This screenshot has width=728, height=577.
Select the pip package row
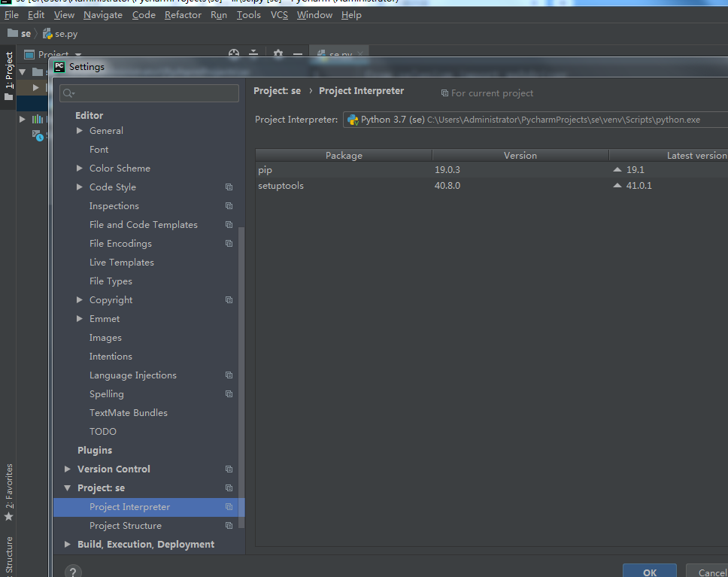(x=492, y=169)
